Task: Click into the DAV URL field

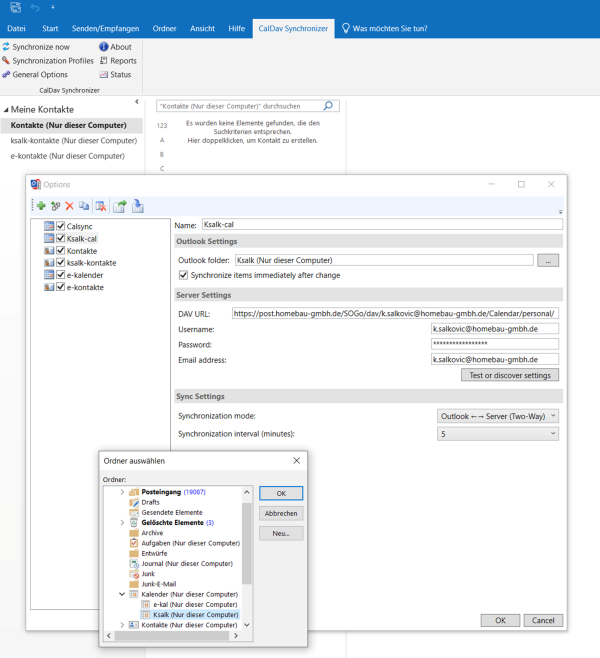Action: [x=394, y=313]
